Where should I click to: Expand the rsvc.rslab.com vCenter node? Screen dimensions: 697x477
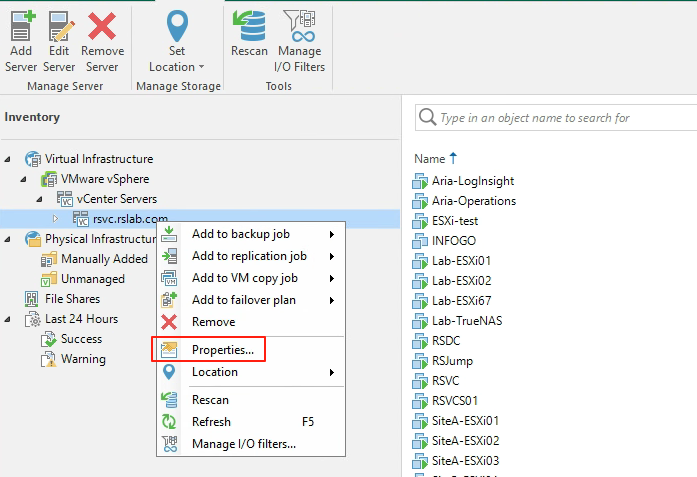pyautogui.click(x=56, y=219)
